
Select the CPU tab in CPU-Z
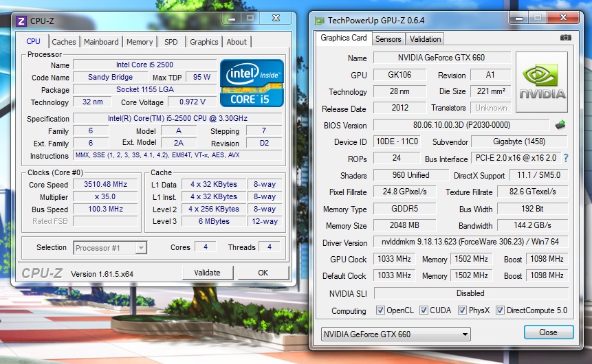[x=33, y=41]
